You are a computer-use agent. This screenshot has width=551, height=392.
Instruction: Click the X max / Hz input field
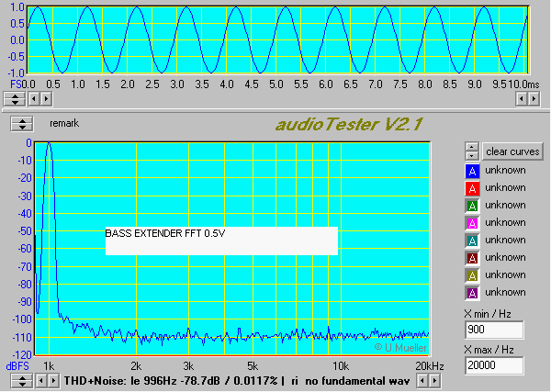[x=494, y=365]
